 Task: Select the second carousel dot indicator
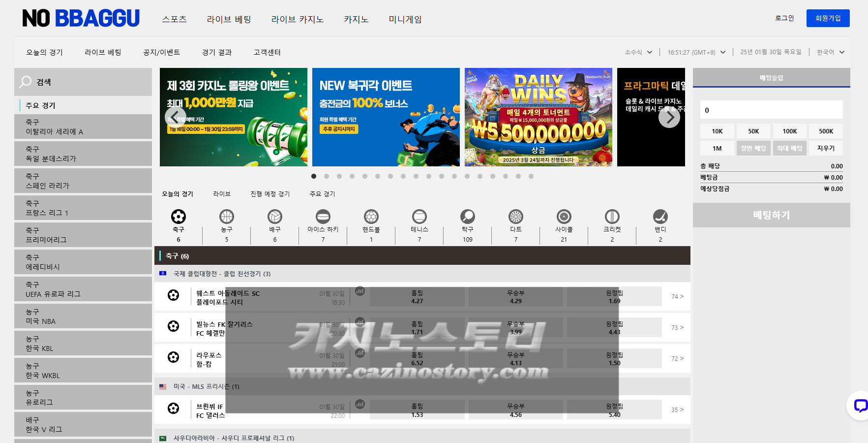327,176
